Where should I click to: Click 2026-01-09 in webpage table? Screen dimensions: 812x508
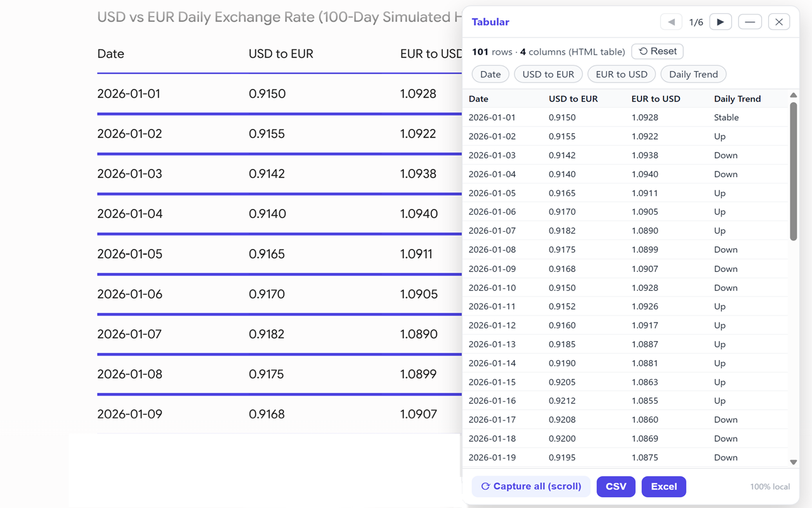point(129,414)
